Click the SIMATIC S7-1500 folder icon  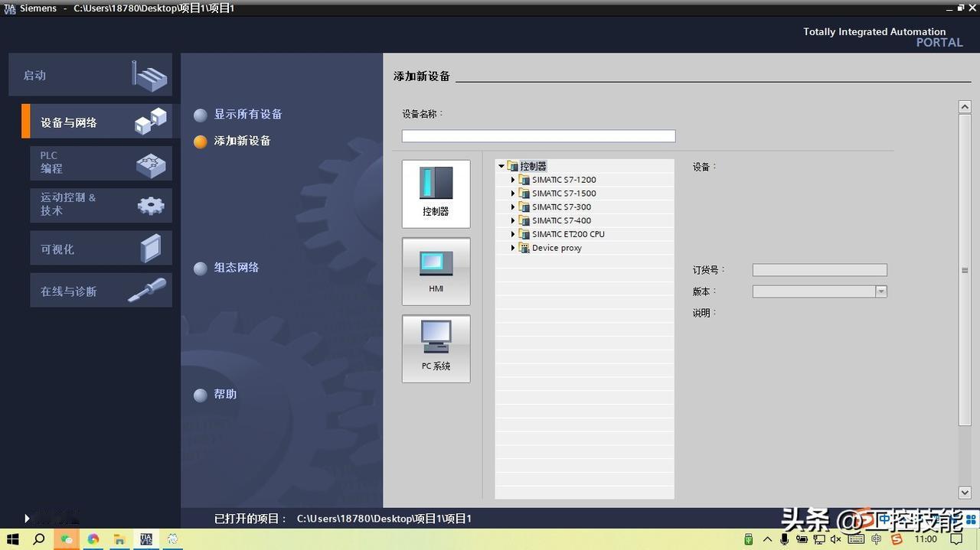524,194
